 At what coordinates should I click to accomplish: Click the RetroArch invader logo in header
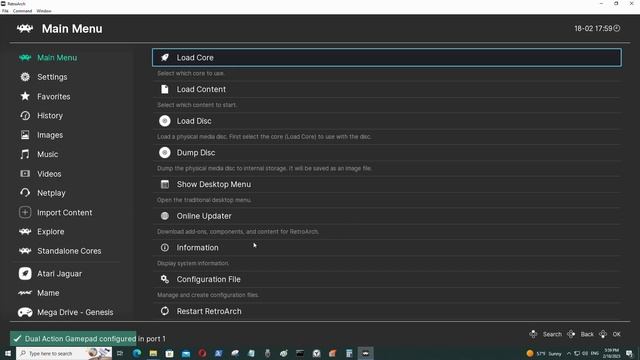tap(25, 28)
